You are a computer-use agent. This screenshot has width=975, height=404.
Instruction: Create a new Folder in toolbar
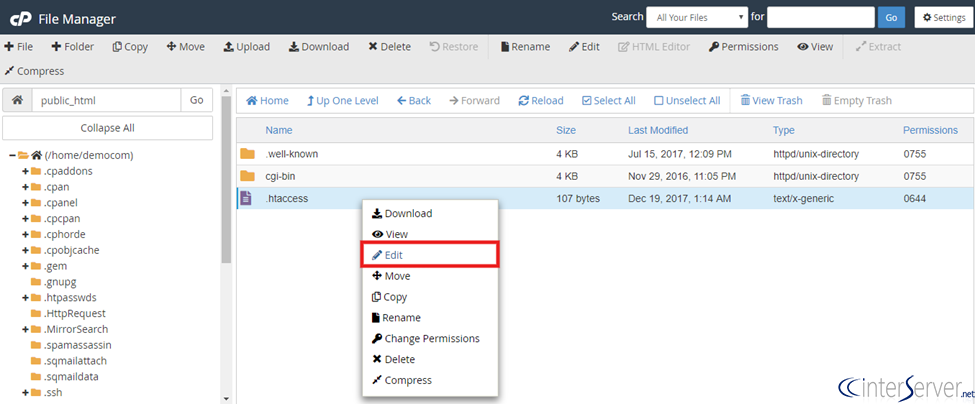72,47
